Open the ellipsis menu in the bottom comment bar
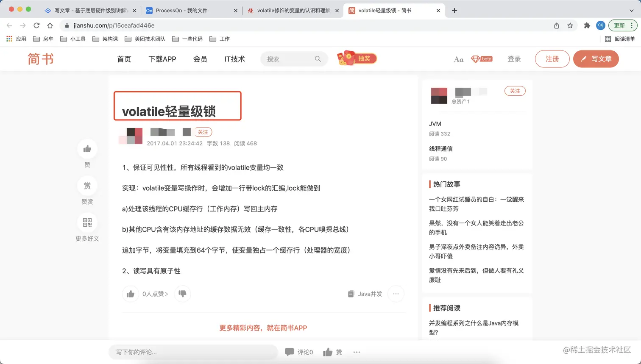 coord(357,352)
